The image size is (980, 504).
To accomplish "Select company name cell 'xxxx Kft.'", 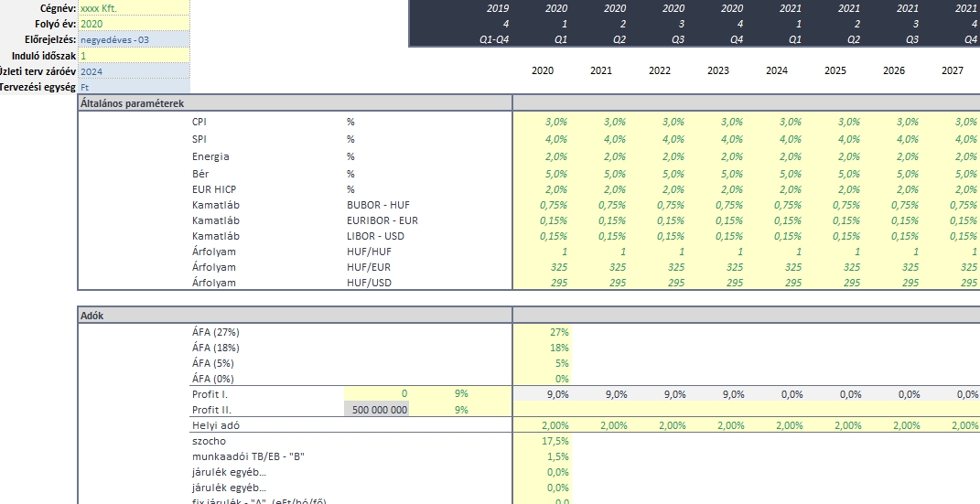I will pos(134,8).
